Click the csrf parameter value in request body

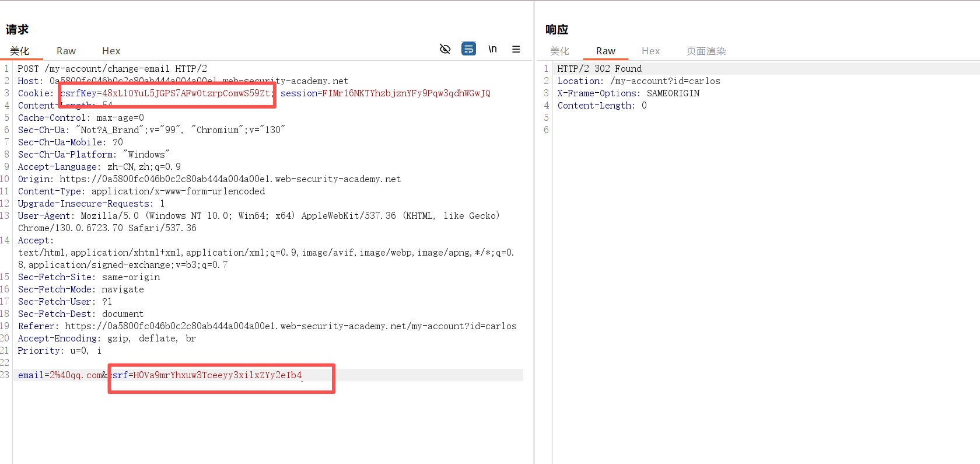click(x=217, y=375)
